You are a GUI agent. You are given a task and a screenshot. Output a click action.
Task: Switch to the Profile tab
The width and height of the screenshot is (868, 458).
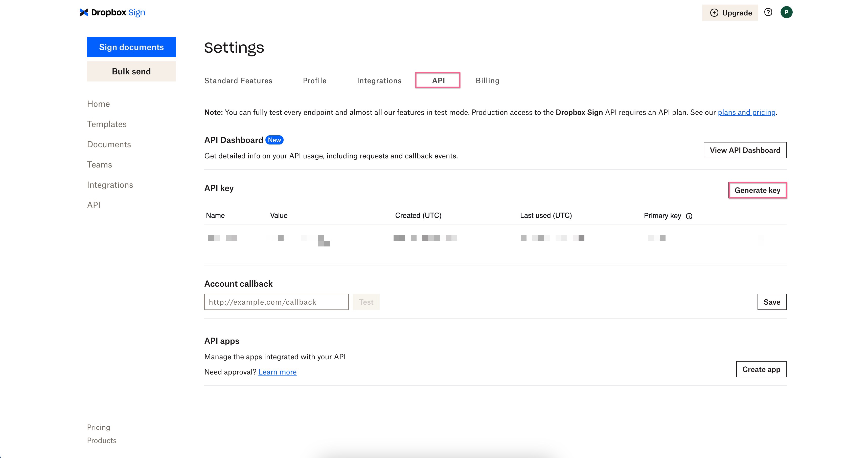tap(314, 81)
